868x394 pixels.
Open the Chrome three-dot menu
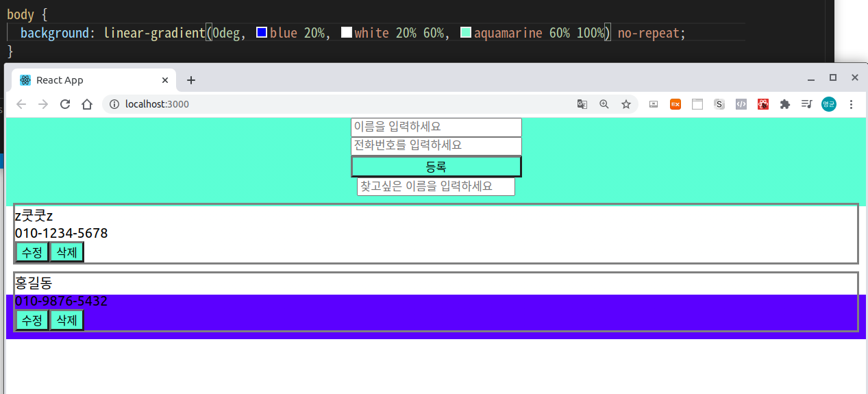coord(852,104)
